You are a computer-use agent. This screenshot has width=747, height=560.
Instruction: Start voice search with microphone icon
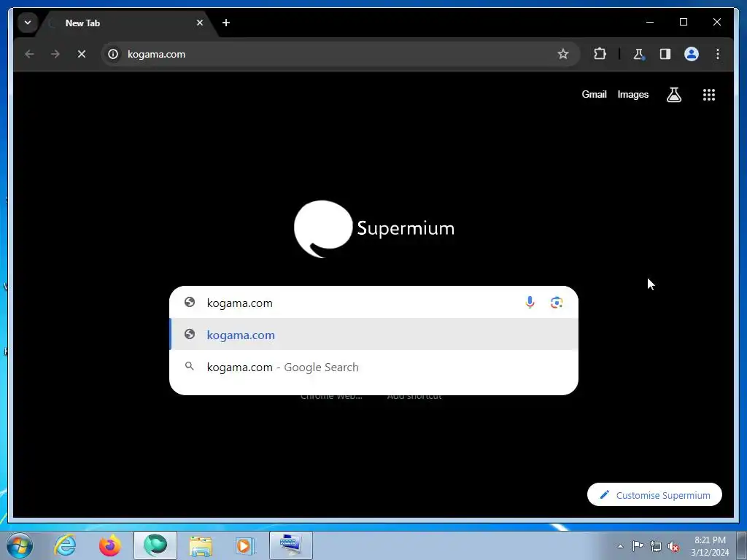(530, 303)
